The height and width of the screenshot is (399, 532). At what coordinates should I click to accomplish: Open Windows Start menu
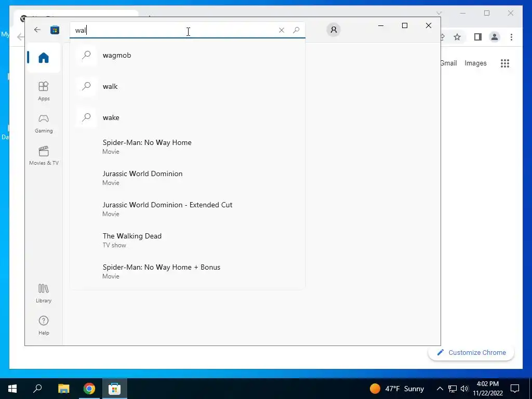click(12, 389)
